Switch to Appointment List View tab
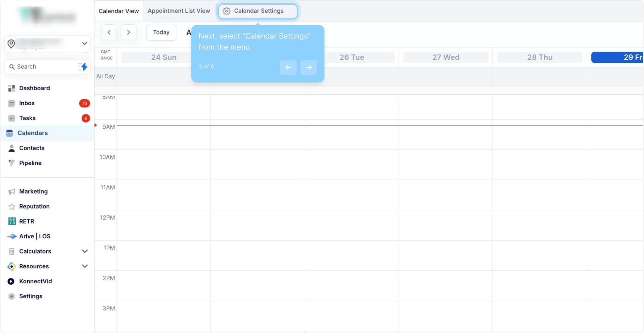 (179, 11)
